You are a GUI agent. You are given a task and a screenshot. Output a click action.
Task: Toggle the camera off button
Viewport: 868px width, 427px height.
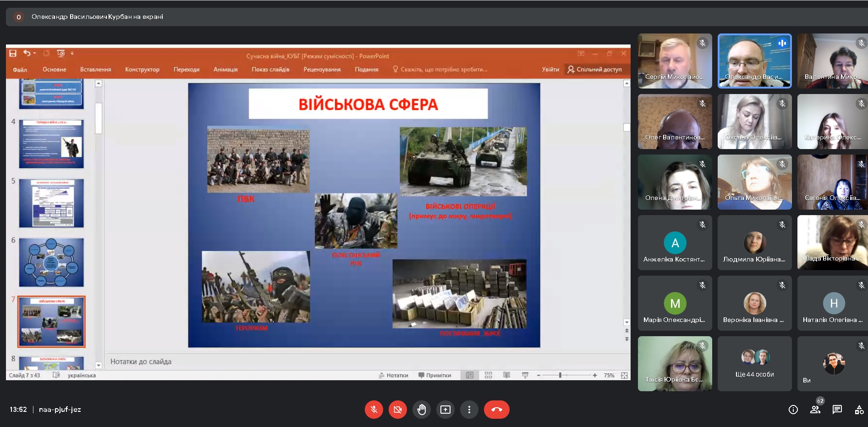pyautogui.click(x=398, y=410)
